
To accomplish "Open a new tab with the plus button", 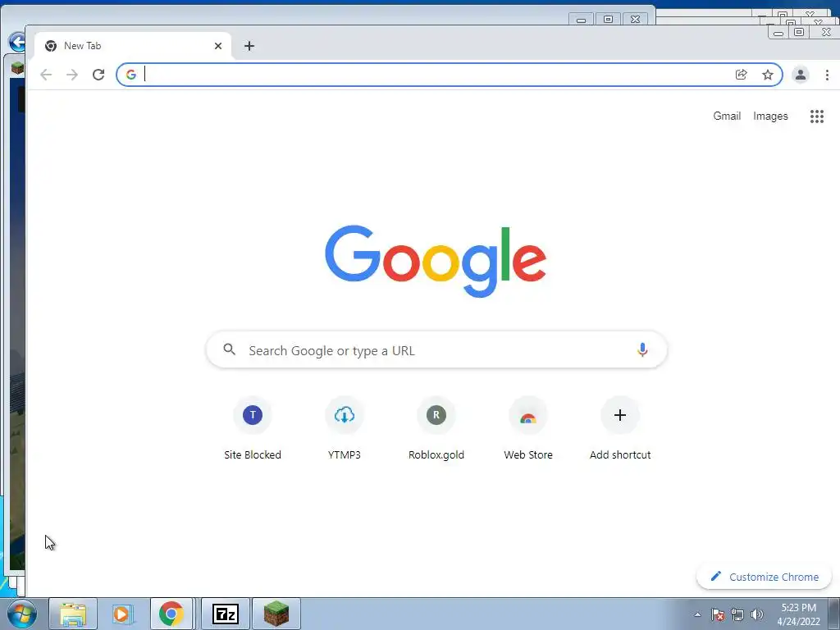I will (x=249, y=46).
